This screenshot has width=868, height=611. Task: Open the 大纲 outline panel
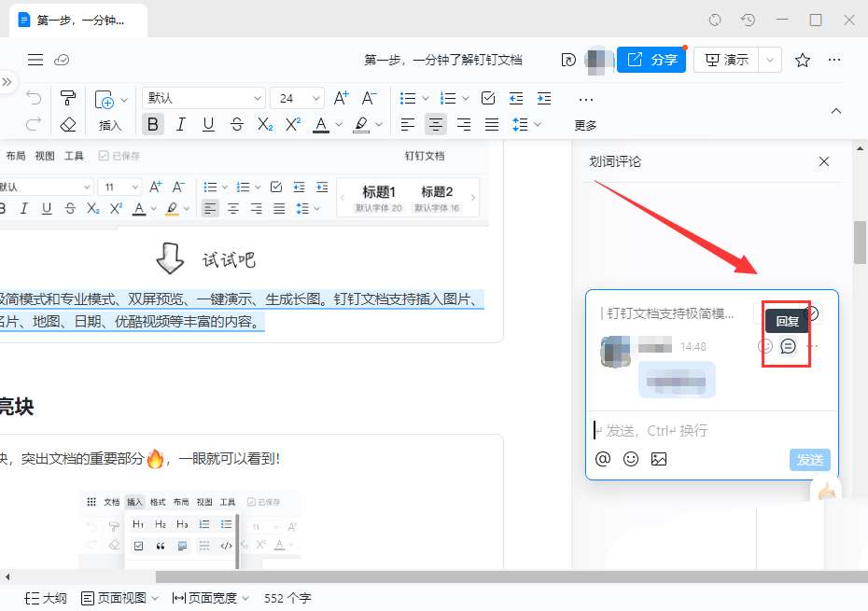[x=46, y=598]
